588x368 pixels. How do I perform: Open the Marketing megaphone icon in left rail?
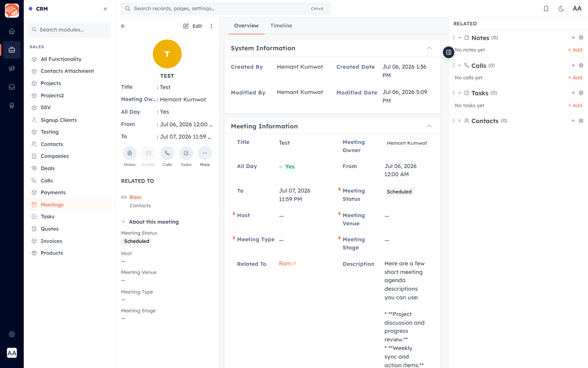click(12, 68)
